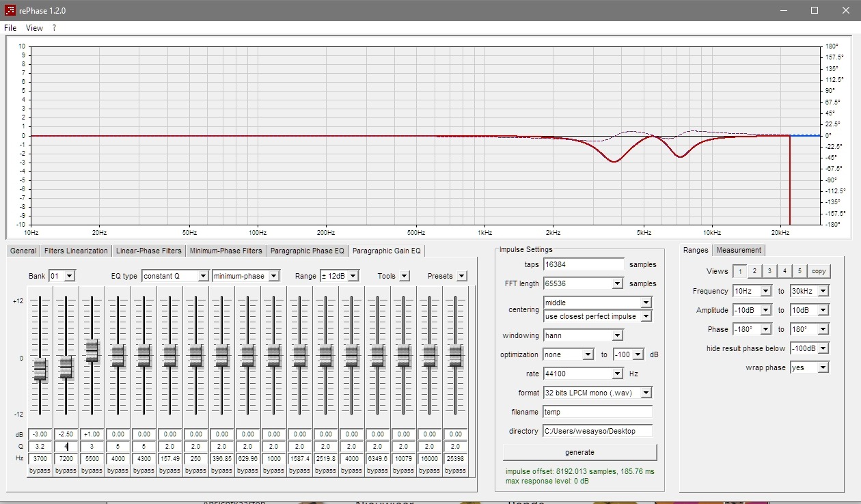Open the minimum-phase dropdown
861x504 pixels.
[246, 276]
